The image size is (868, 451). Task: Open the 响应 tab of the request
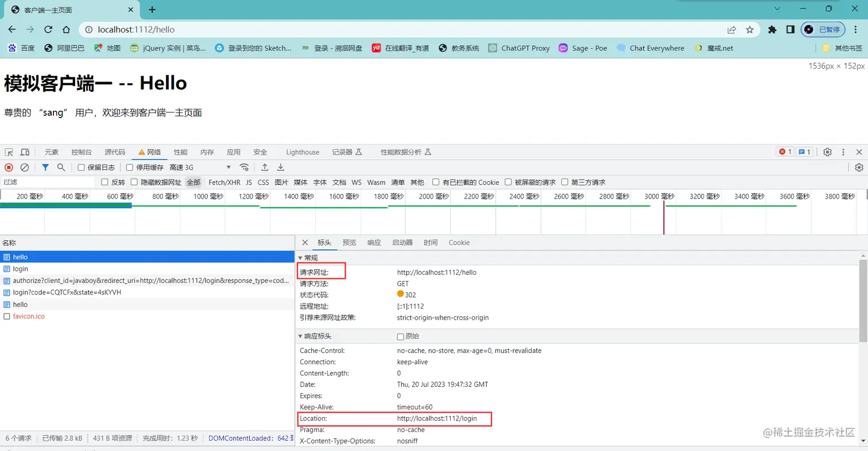click(374, 243)
